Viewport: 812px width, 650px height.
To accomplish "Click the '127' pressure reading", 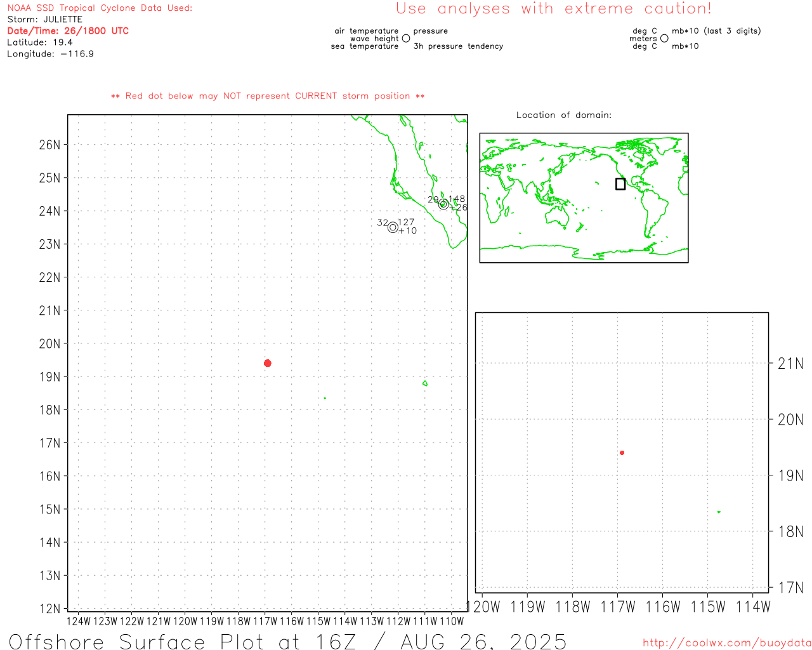I will click(406, 223).
